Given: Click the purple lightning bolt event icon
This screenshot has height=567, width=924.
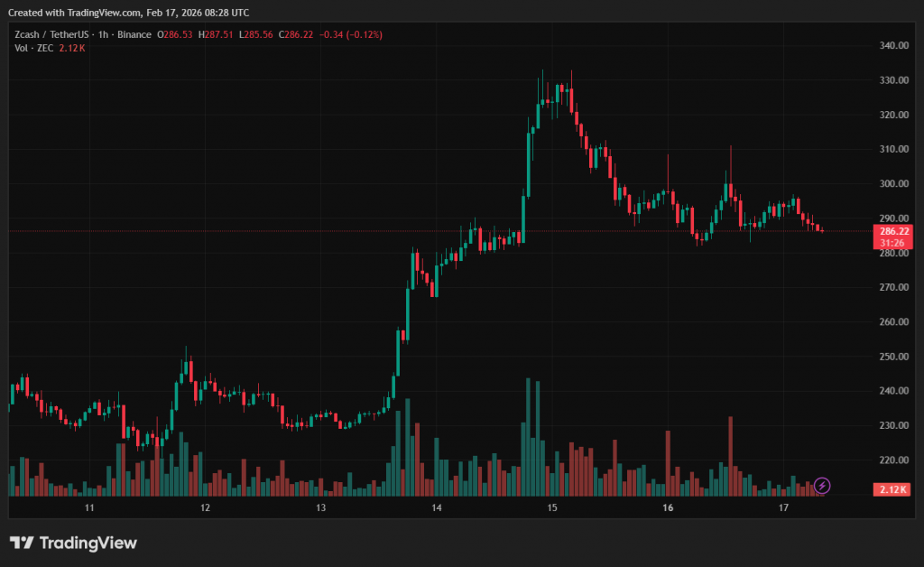Looking at the screenshot, I should click(x=822, y=486).
